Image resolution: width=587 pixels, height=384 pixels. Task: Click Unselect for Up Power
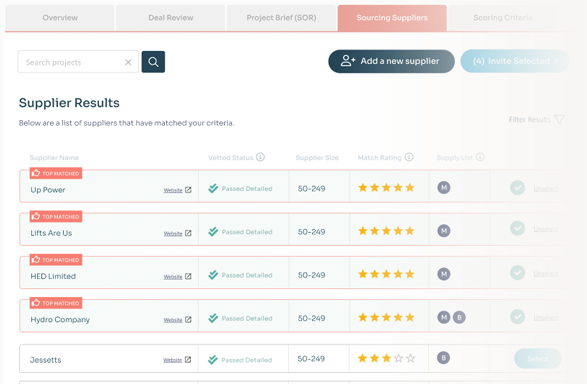tap(545, 189)
